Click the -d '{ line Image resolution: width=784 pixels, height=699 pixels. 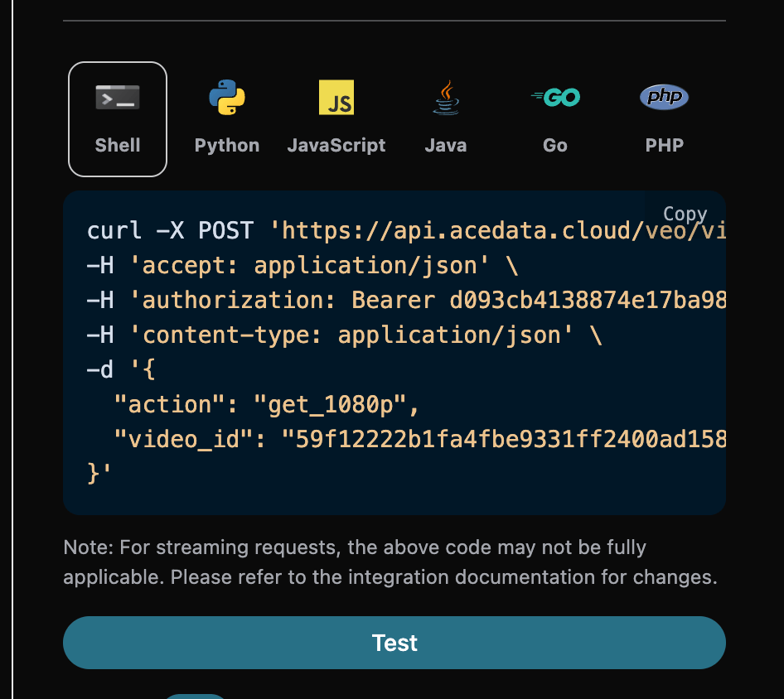point(122,370)
